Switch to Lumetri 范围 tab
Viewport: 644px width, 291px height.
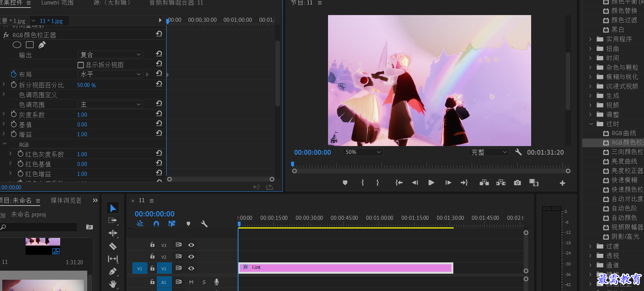tap(57, 3)
